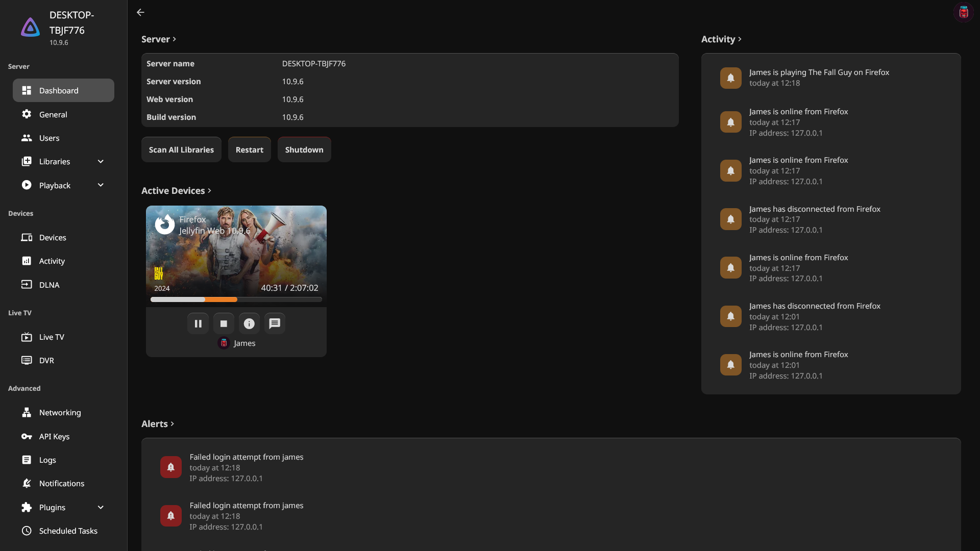Open Alerts full log view
Screen dimensions: 980x551
158,423
